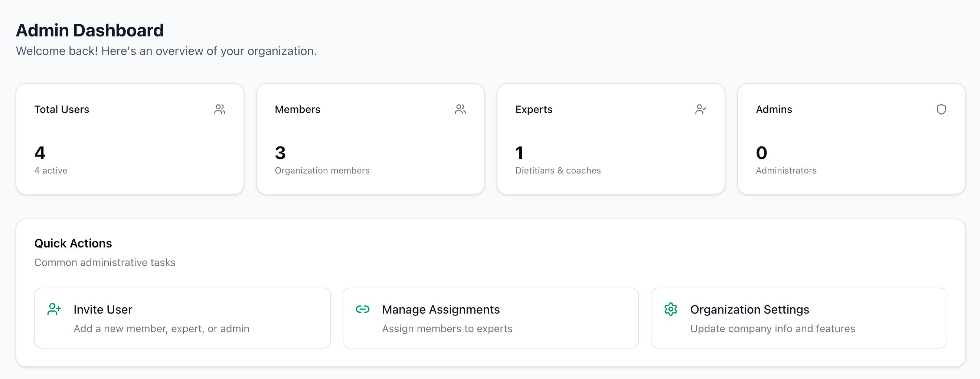Click the user-check icon in Experts card

(700, 109)
